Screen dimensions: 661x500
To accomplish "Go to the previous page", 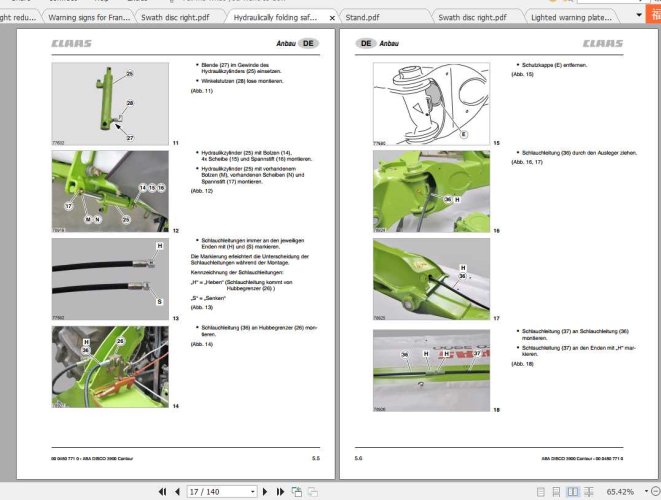I will tap(177, 492).
